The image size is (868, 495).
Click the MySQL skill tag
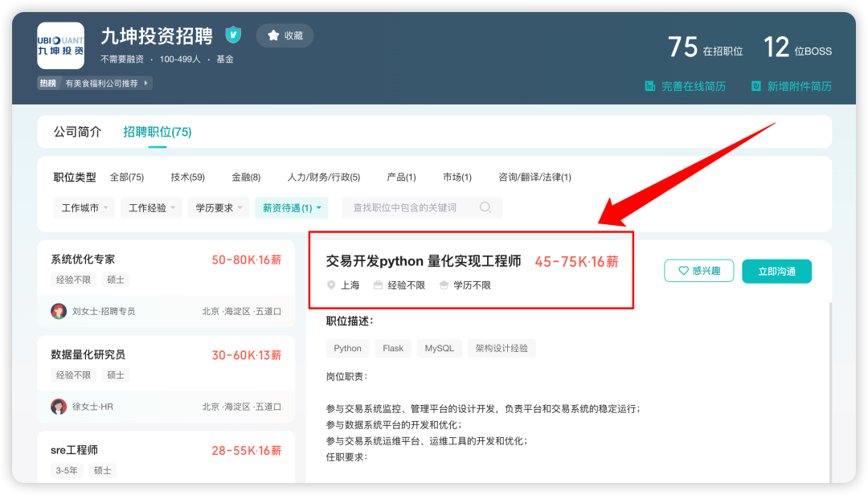click(x=439, y=348)
